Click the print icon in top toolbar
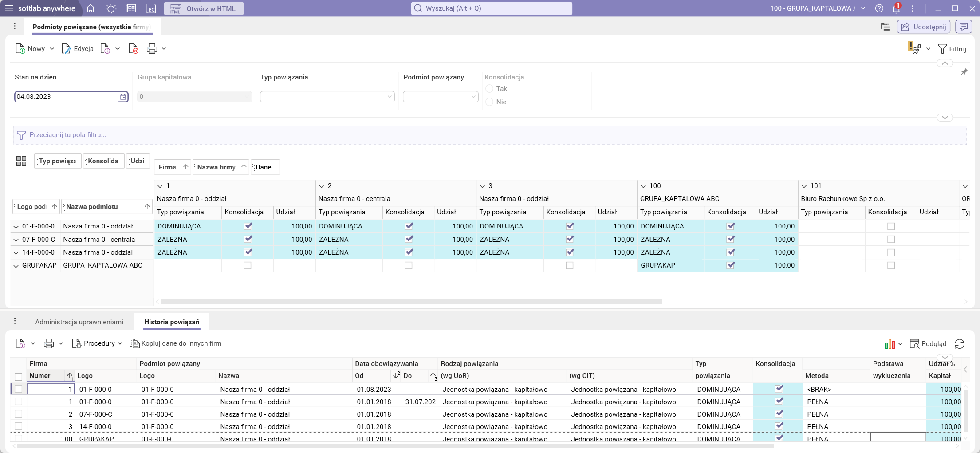This screenshot has width=980, height=453. pyautogui.click(x=152, y=49)
